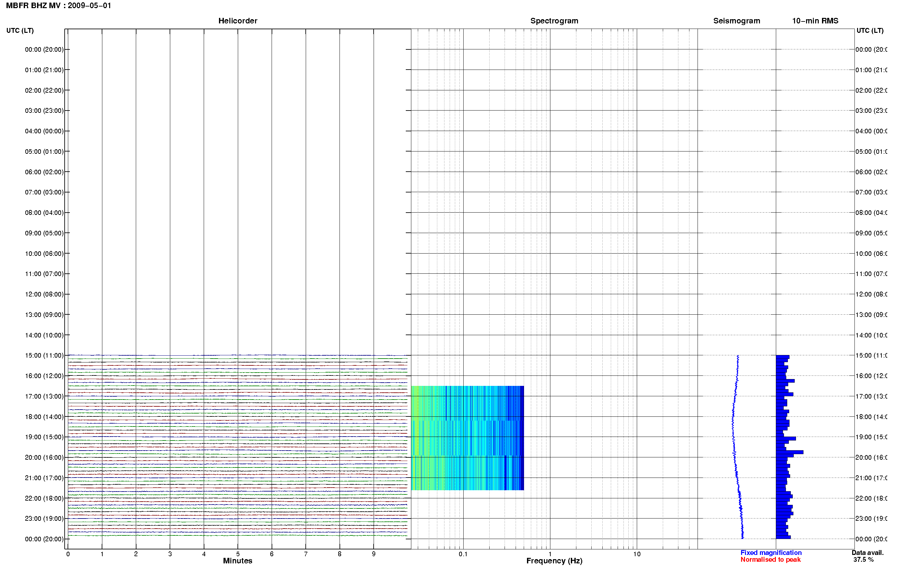The image size is (924, 578).
Task: Click the minute 5 tick label
Action: 237,554
